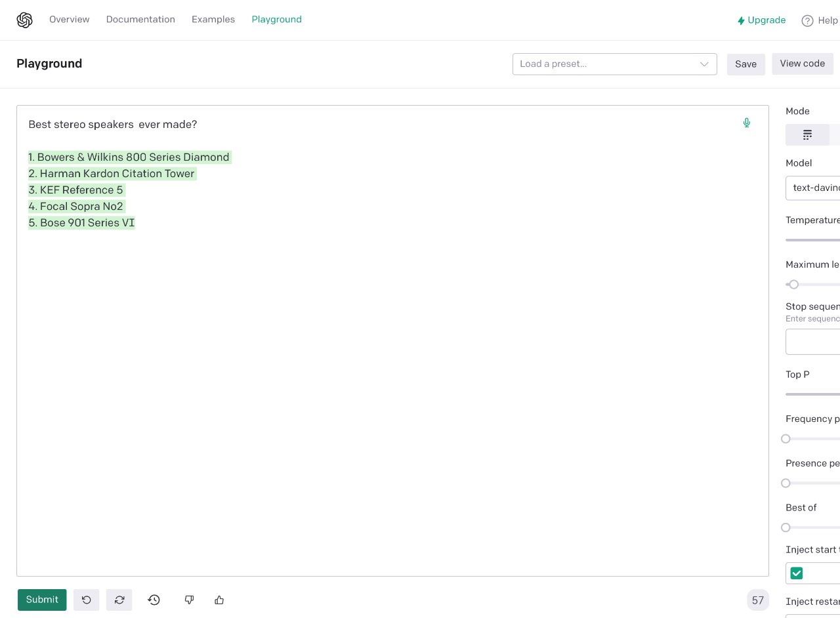Click the Stop sequences input field
This screenshot has height=618, width=840.
tap(812, 342)
